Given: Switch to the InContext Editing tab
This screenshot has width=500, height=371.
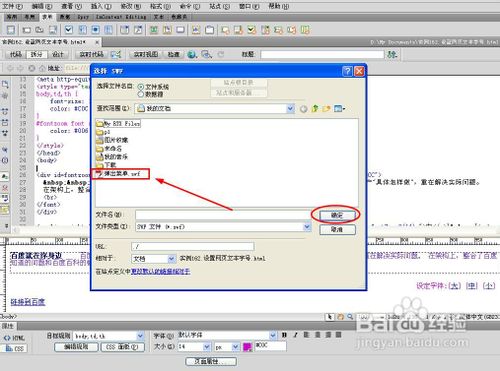Looking at the screenshot, I should (x=121, y=17).
